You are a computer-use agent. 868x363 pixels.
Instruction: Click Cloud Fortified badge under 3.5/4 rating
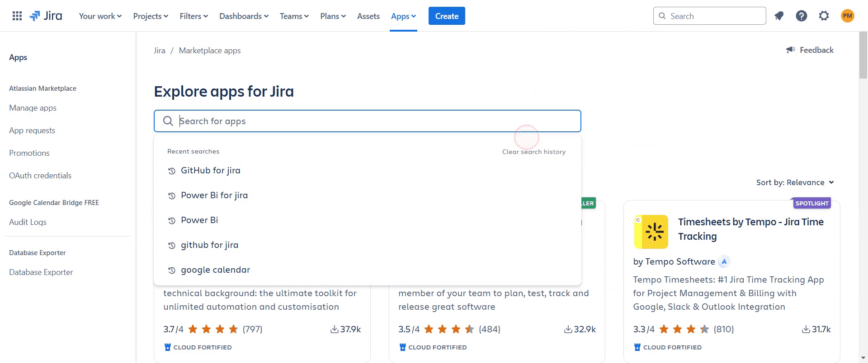click(x=433, y=347)
